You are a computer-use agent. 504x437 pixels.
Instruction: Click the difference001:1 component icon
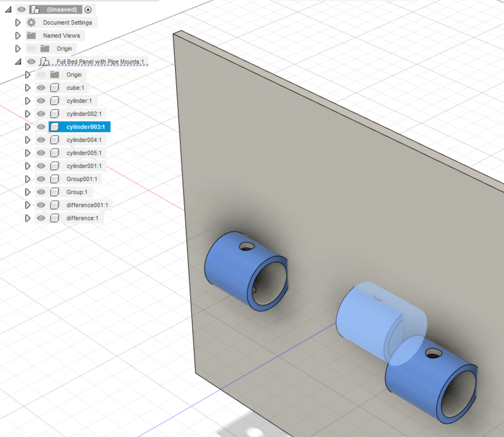(55, 205)
